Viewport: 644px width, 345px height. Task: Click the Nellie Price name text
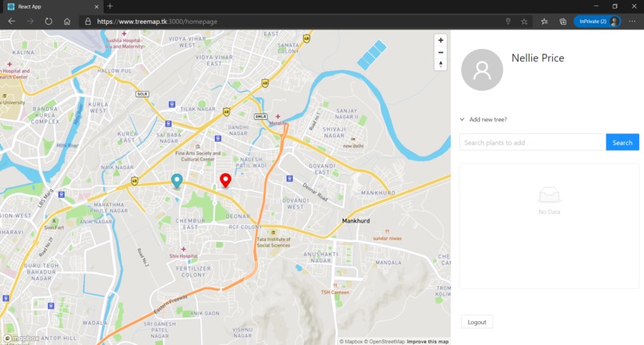click(x=538, y=58)
